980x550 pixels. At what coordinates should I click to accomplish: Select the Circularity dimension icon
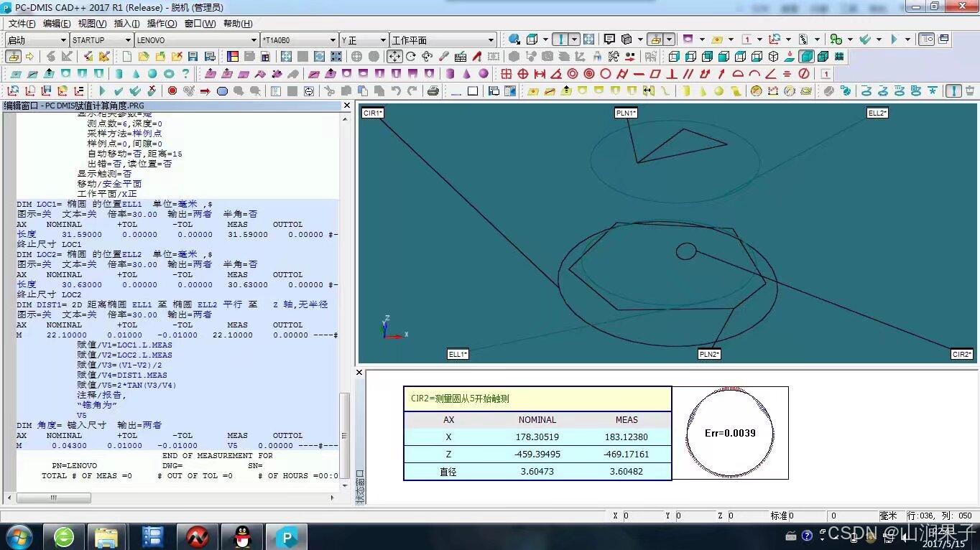pyautogui.click(x=606, y=74)
